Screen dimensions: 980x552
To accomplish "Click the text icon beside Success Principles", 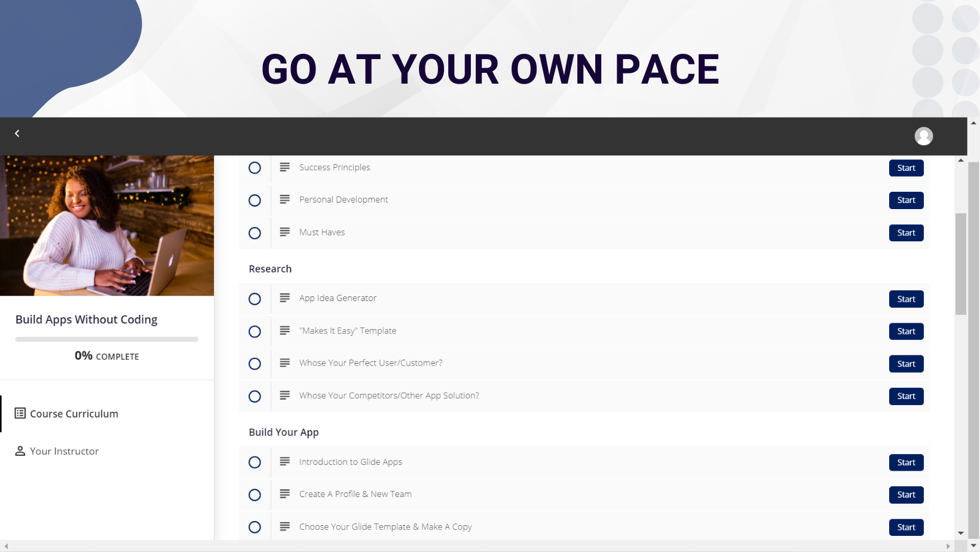I will pyautogui.click(x=285, y=167).
